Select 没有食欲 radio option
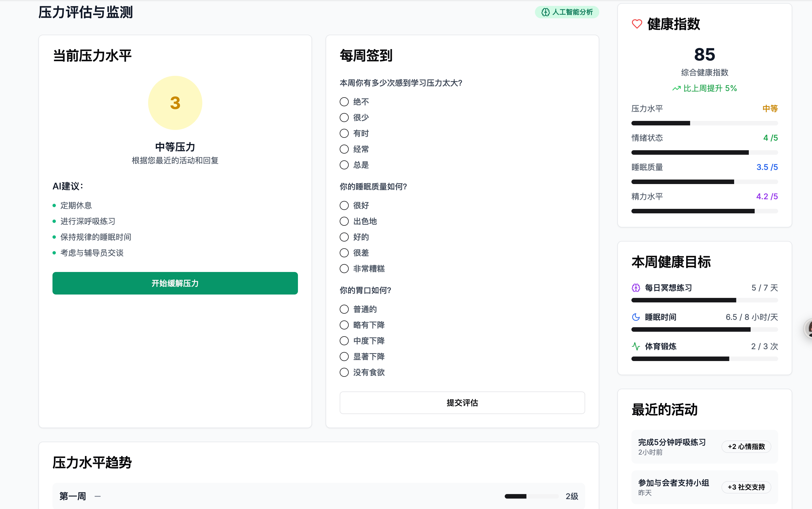The width and height of the screenshot is (812, 509). [344, 372]
